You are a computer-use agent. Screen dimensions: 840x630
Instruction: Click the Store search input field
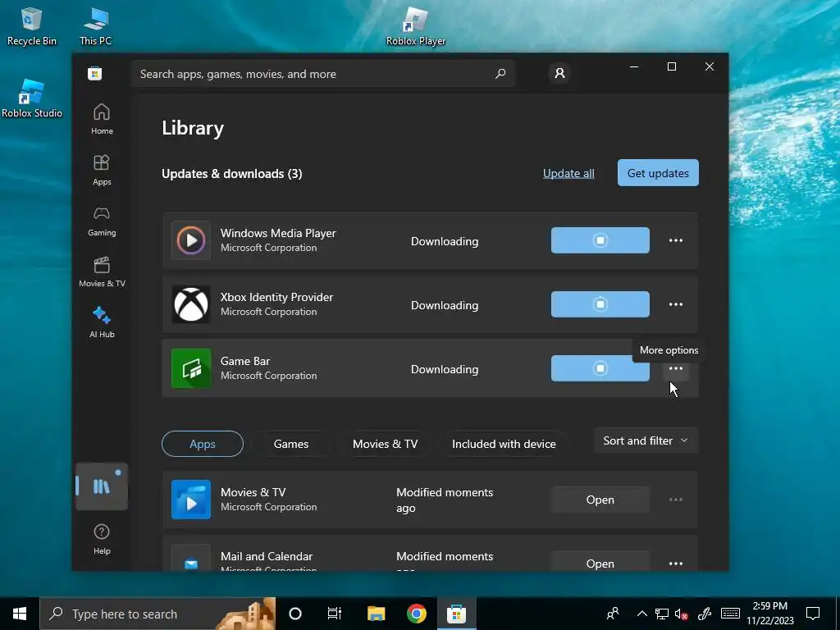[322, 74]
